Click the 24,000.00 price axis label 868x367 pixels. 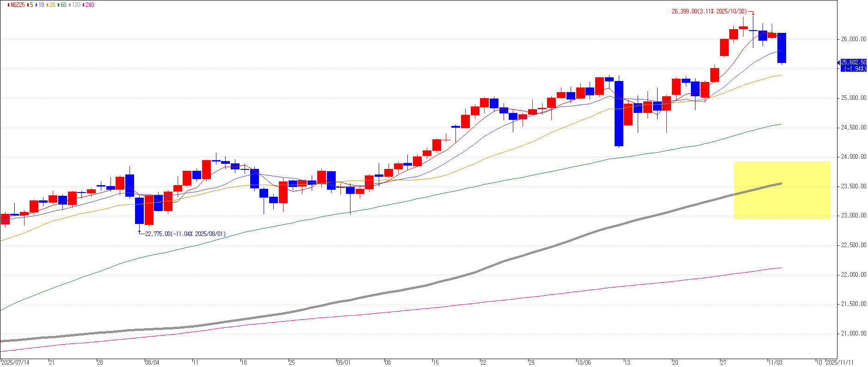pos(854,157)
